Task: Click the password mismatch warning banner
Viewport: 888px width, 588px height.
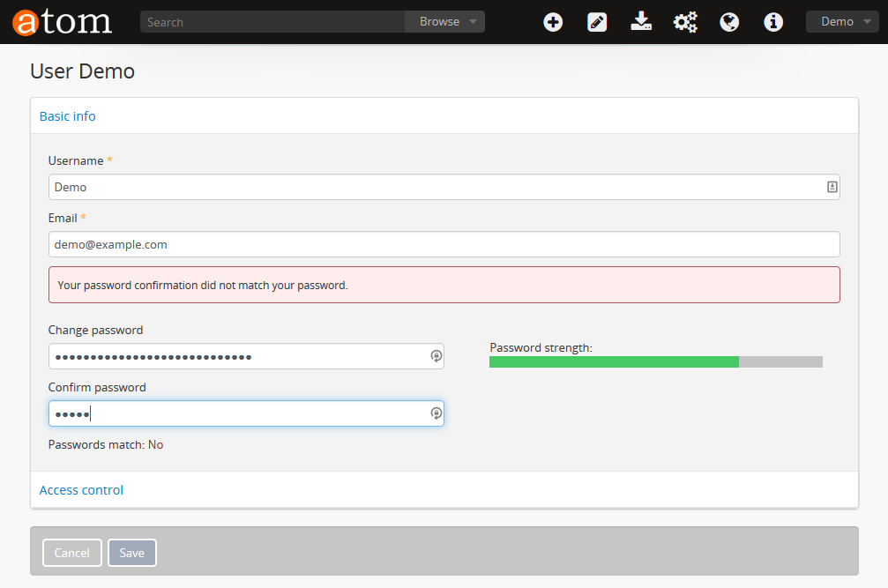Action: [444, 285]
